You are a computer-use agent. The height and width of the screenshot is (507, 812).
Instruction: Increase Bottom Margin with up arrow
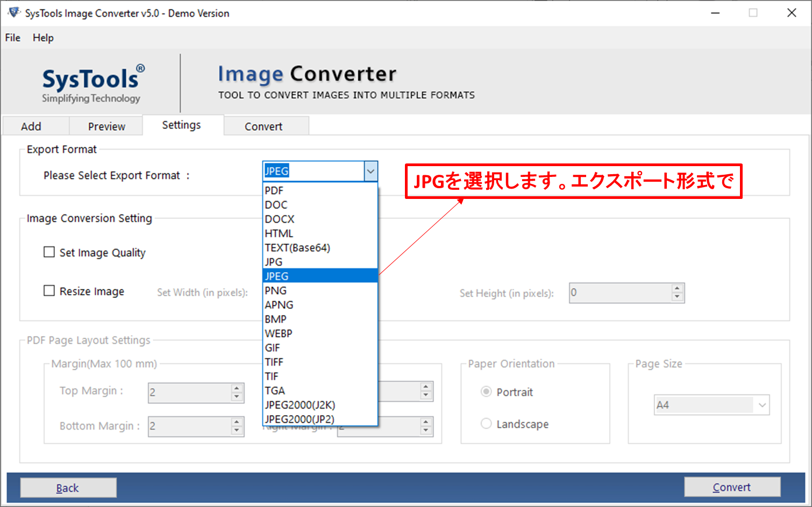(237, 422)
